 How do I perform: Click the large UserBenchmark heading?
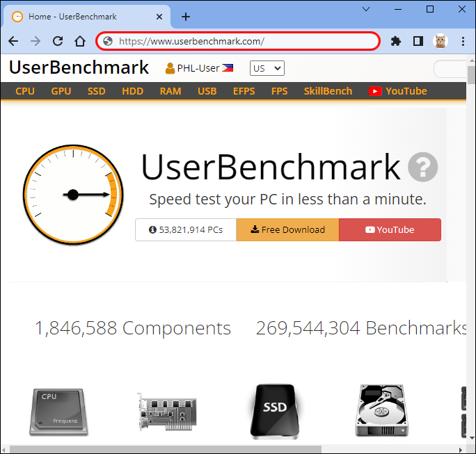coord(271,167)
